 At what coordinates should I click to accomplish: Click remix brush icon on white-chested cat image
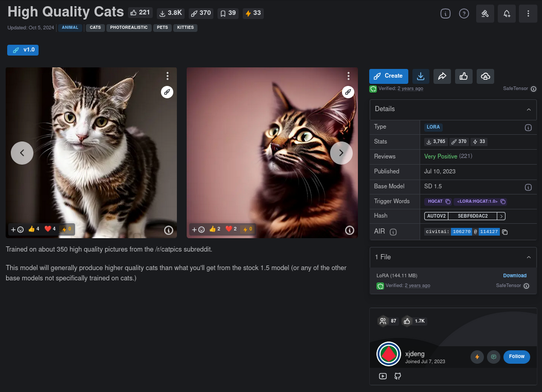(x=167, y=92)
